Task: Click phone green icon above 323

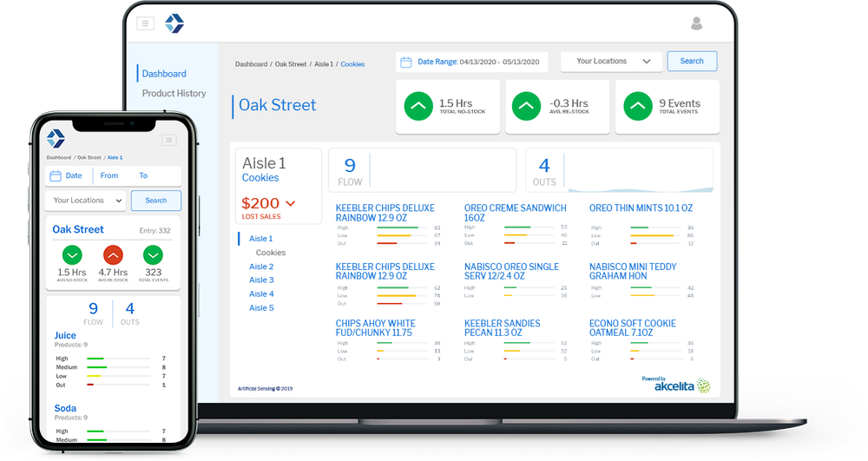Action: pos(153,255)
